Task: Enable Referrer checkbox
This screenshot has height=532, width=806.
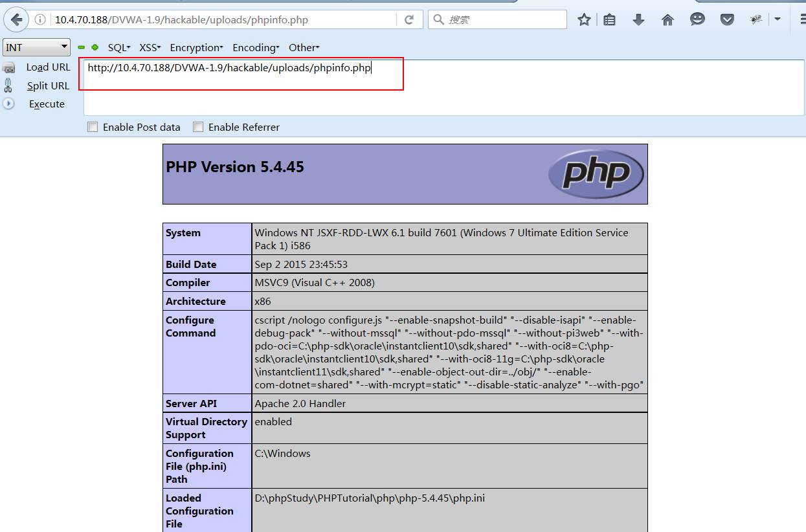Action: [x=198, y=127]
